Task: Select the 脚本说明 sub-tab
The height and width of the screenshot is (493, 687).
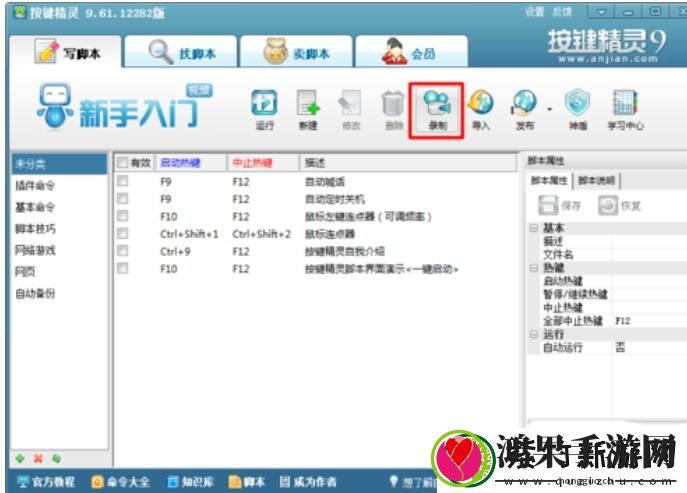Action: point(596,181)
